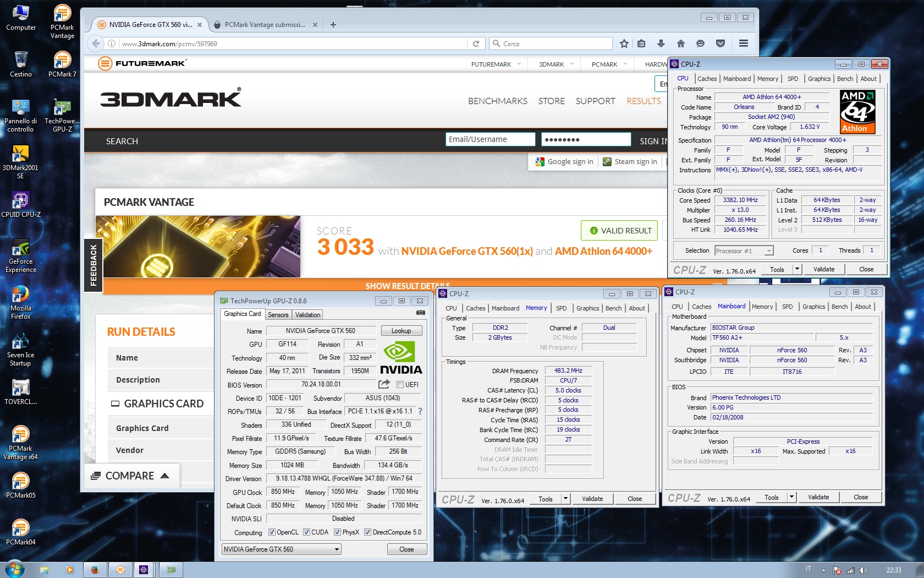
Task: Open the STORE link on 3DMark site
Action: (x=551, y=101)
